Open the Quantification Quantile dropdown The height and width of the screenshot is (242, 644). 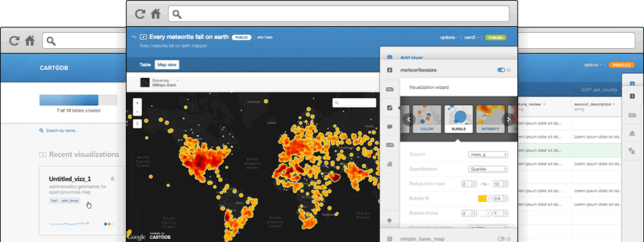(488, 169)
